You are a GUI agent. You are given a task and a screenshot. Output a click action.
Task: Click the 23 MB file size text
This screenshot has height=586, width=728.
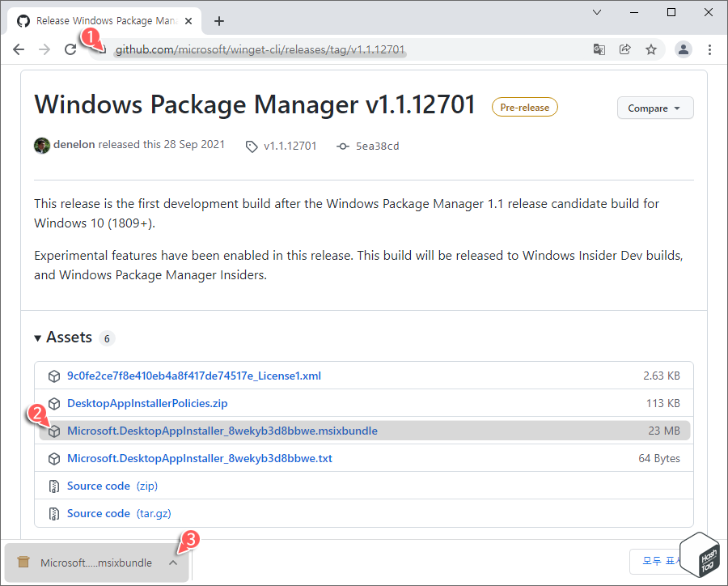(x=664, y=431)
